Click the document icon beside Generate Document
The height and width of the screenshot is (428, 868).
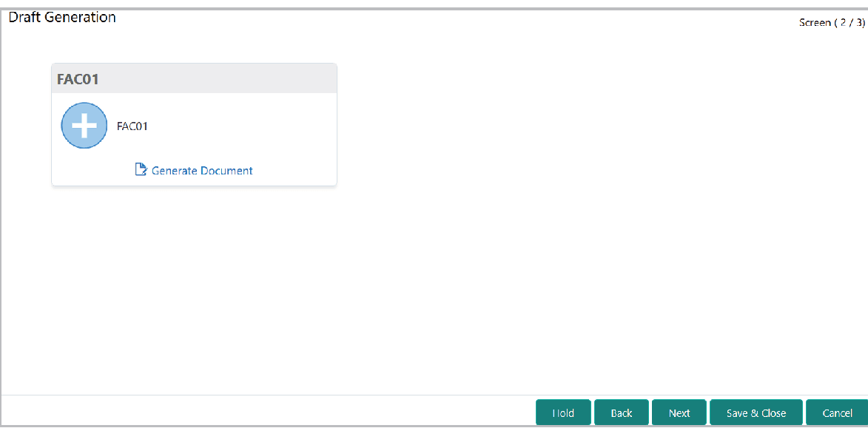pos(141,169)
